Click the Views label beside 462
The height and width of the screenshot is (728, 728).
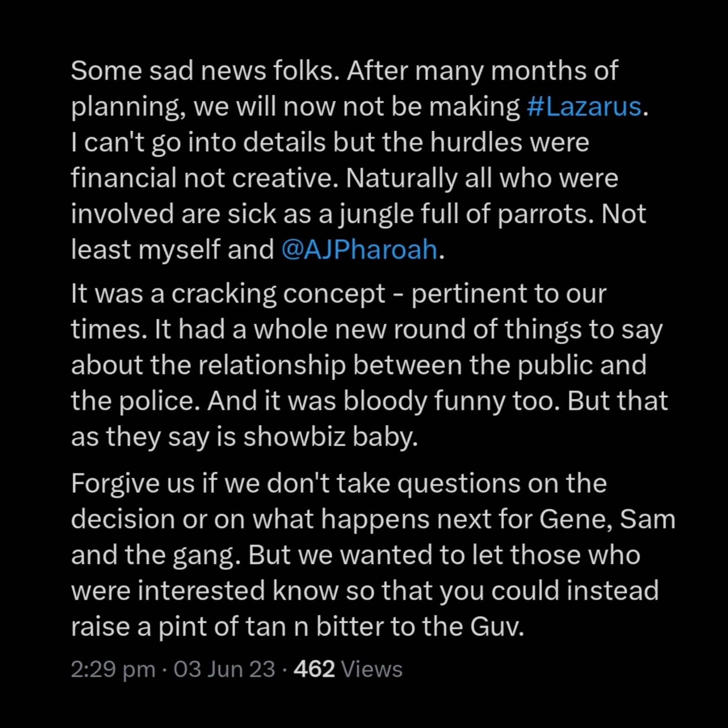coord(372,669)
